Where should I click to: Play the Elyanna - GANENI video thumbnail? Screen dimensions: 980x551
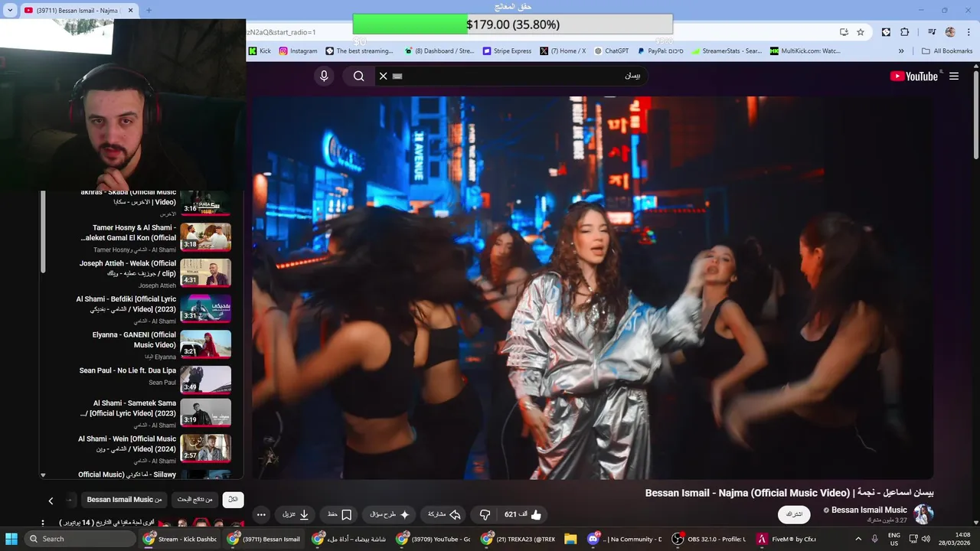(x=205, y=344)
